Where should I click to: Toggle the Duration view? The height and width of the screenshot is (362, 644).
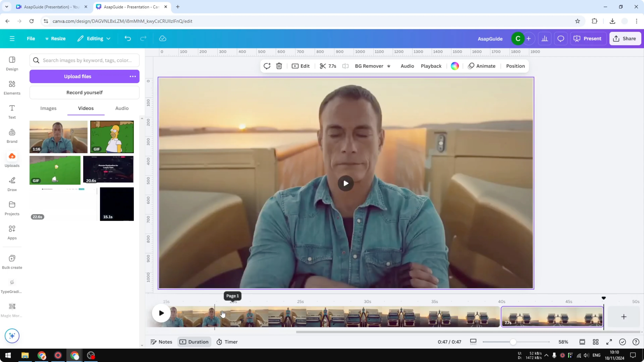[x=194, y=342]
